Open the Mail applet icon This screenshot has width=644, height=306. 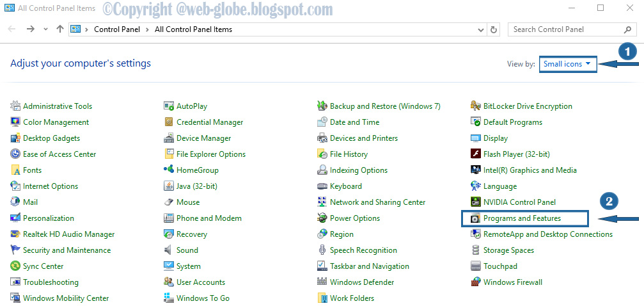15,202
